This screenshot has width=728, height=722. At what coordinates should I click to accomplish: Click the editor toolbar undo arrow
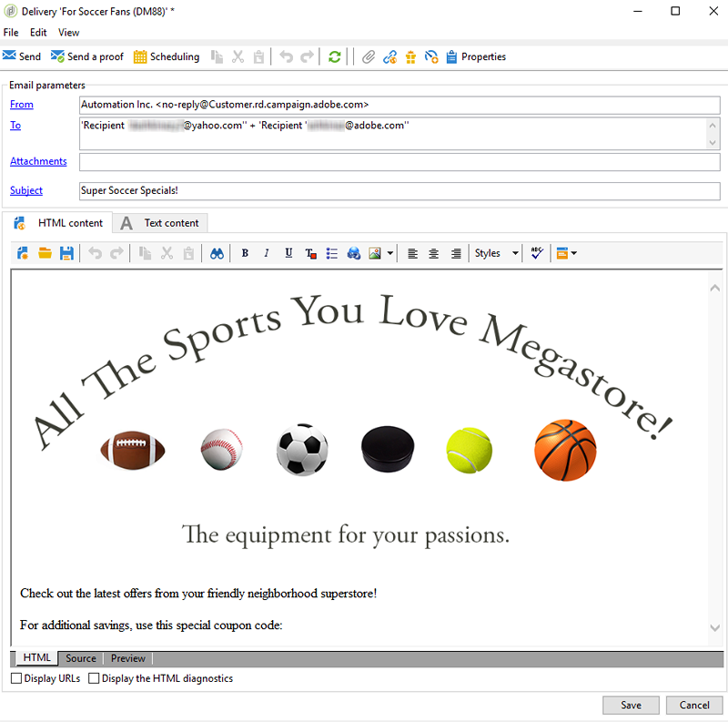coord(96,253)
